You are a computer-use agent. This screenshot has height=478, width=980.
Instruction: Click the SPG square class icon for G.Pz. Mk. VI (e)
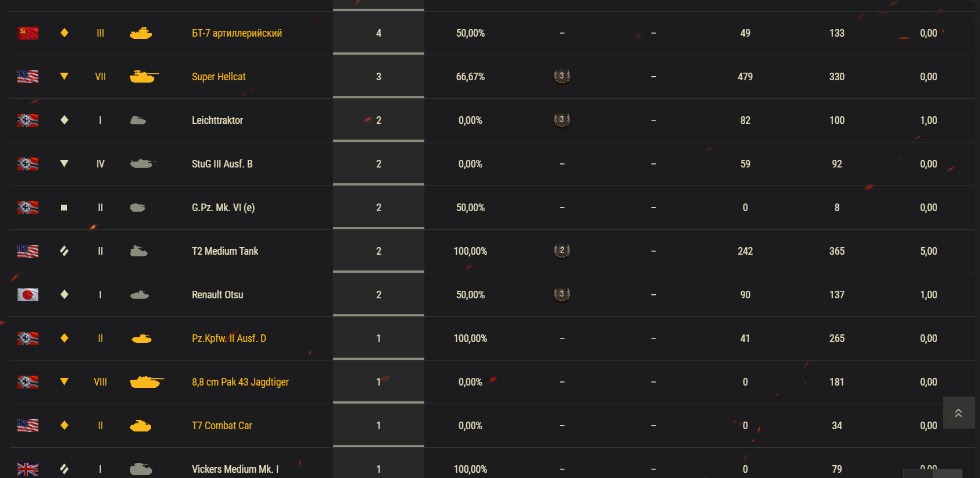[64, 208]
